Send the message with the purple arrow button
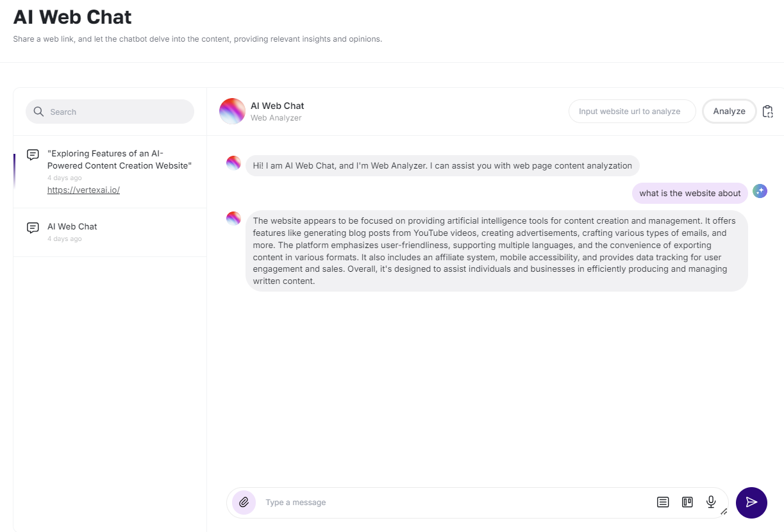 [751, 503]
